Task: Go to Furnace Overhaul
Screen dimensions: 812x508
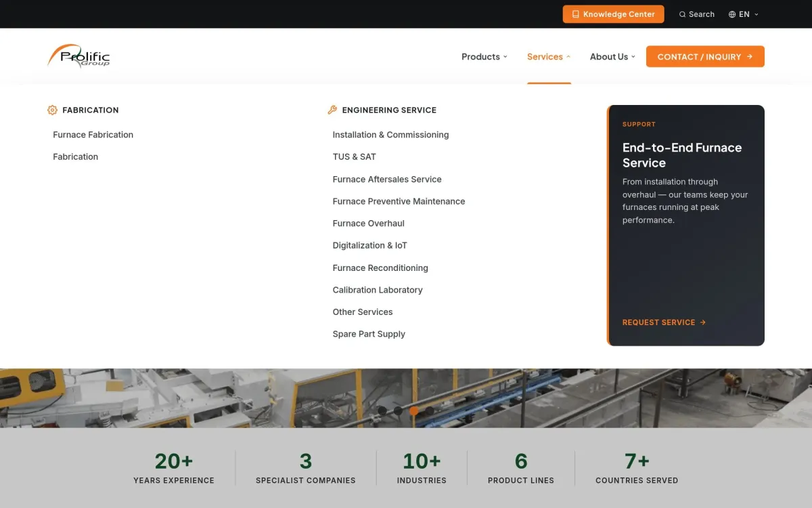Action: [x=368, y=224]
